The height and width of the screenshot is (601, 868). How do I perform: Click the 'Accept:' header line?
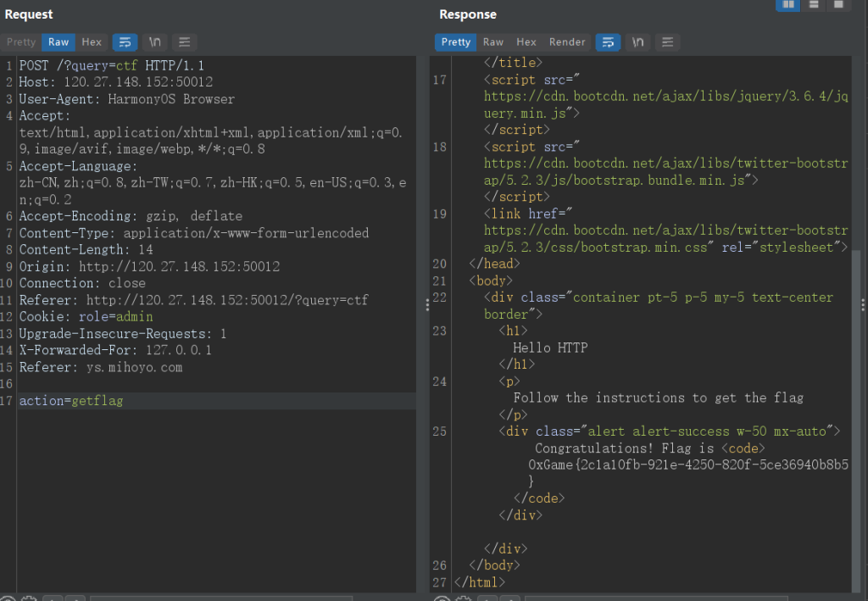pos(45,115)
